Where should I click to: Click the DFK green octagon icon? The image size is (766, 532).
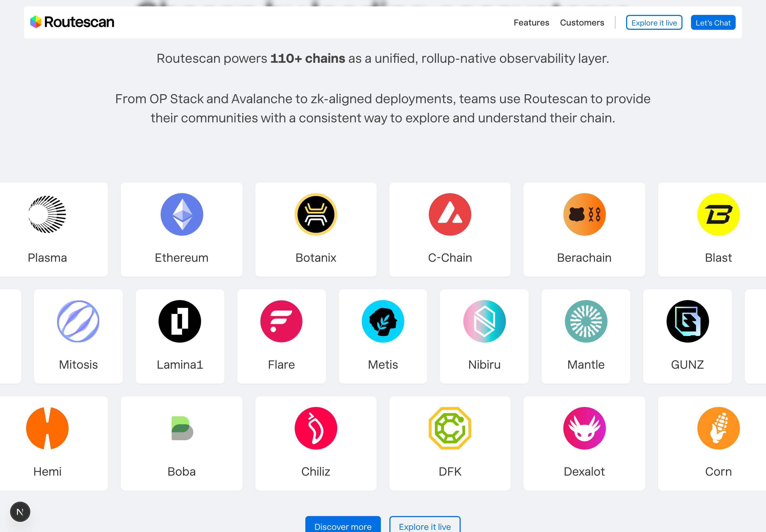(450, 428)
